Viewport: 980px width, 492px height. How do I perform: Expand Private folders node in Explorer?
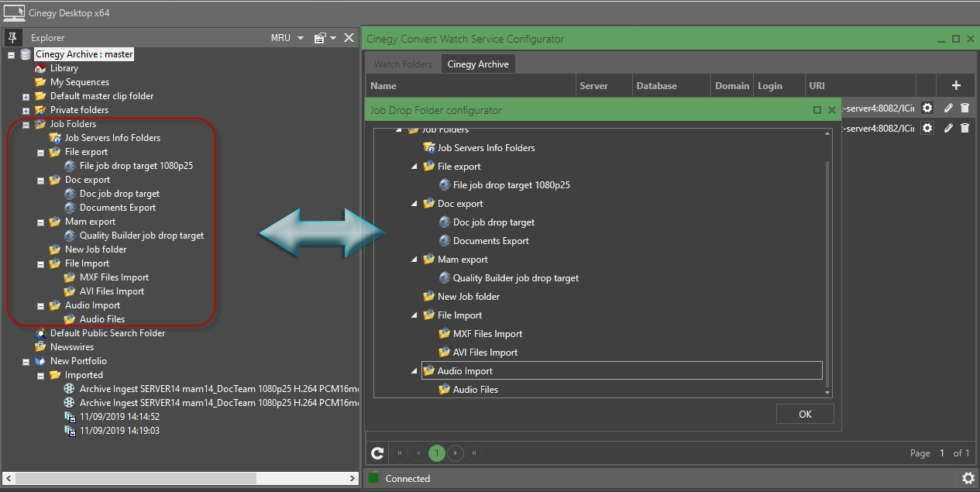click(x=26, y=111)
